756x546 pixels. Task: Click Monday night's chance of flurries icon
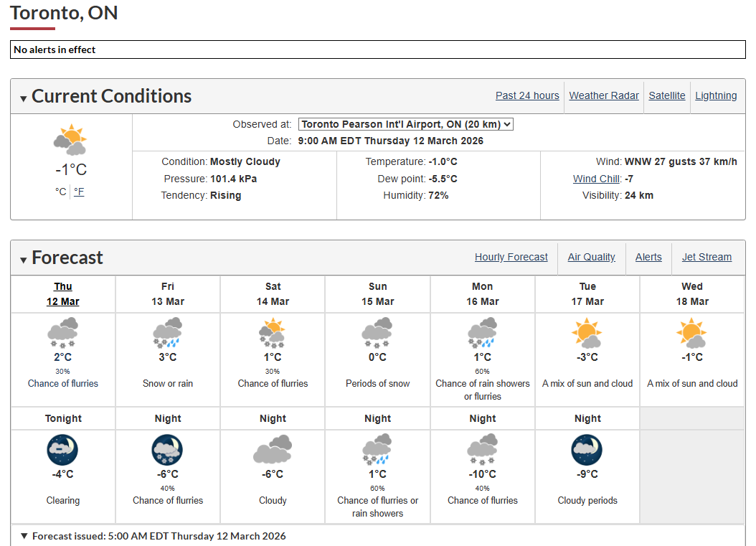[483, 451]
